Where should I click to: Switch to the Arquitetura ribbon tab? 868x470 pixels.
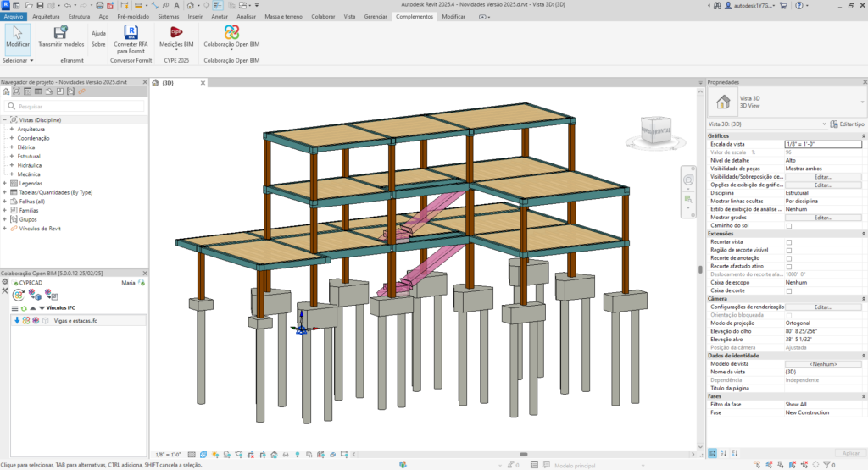click(47, 16)
